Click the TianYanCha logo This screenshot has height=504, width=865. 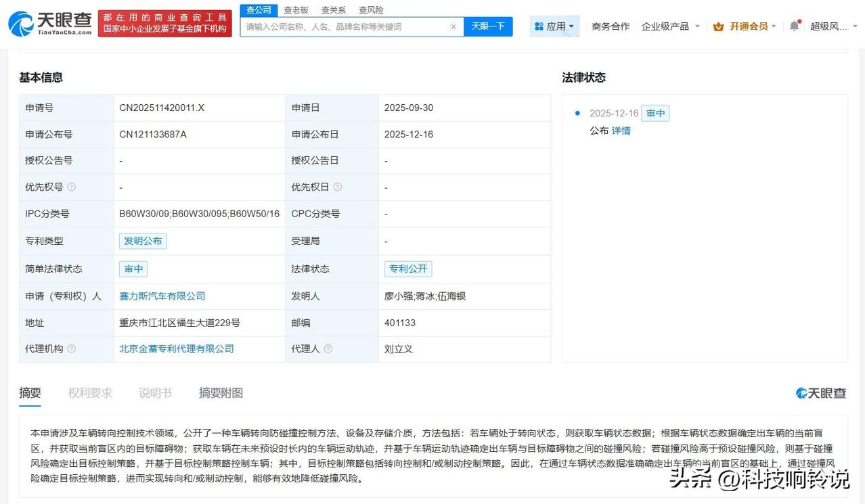pos(50,23)
